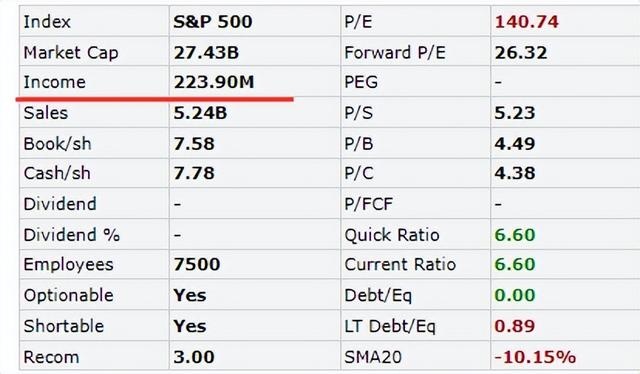Click the Employees value 7500
This screenshot has width=640, height=374.
tap(197, 264)
